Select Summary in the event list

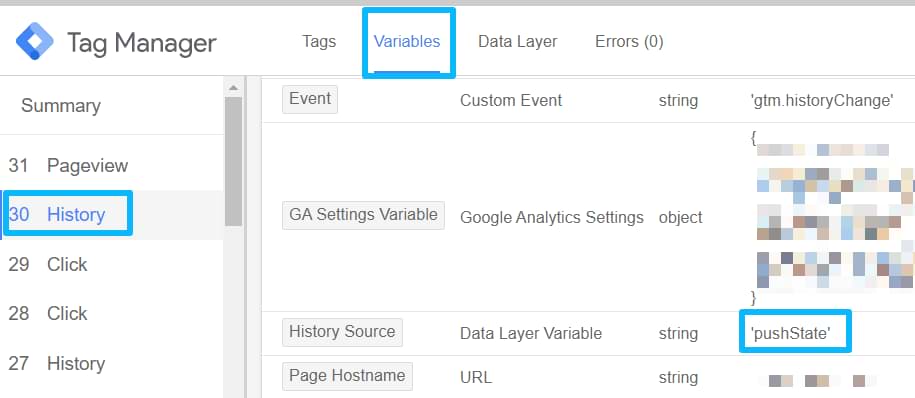tap(61, 106)
